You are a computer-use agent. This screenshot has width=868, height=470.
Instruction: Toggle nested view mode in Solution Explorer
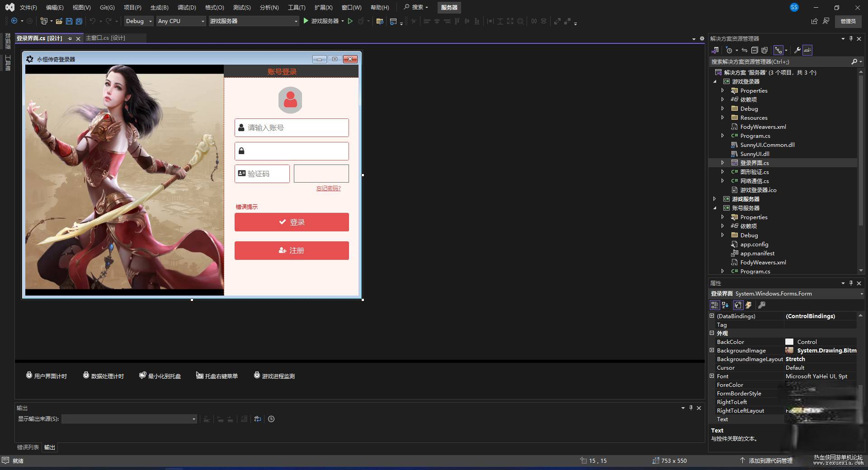coord(778,50)
